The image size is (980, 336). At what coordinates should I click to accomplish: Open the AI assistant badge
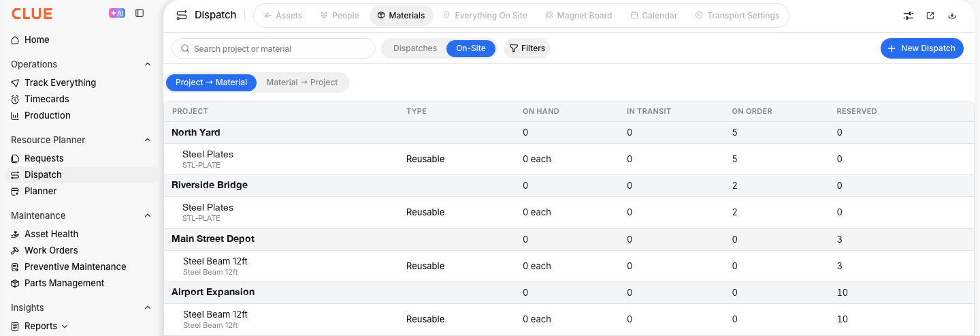pyautogui.click(x=117, y=13)
